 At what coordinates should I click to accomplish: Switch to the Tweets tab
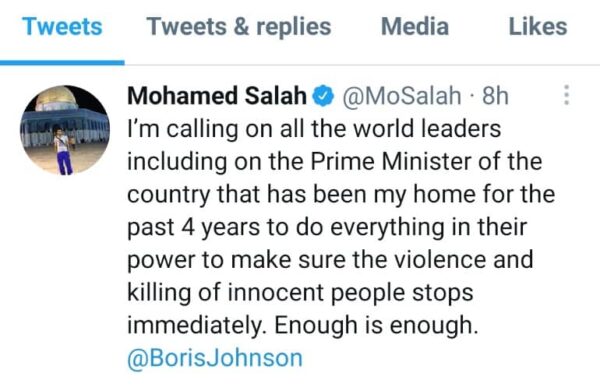click(62, 27)
